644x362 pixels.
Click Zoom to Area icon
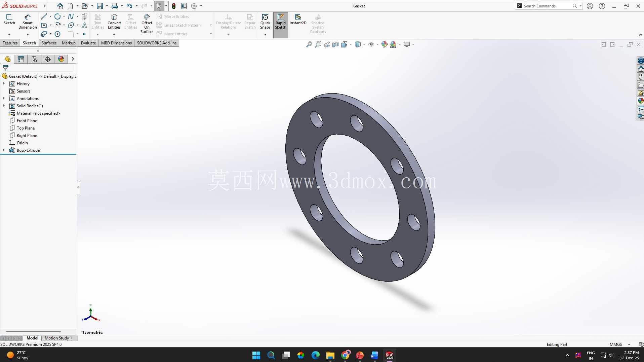coord(318,44)
